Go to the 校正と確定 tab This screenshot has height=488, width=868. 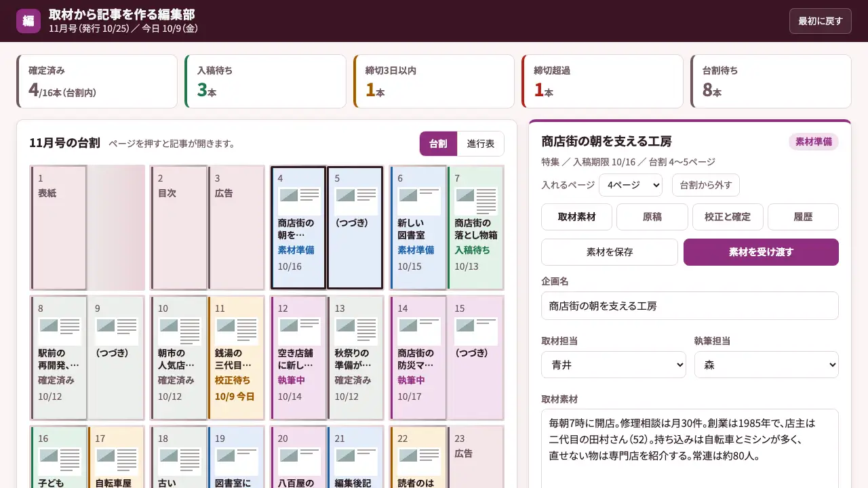pyautogui.click(x=728, y=217)
